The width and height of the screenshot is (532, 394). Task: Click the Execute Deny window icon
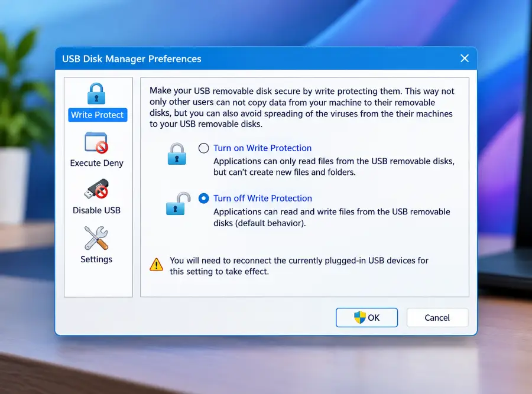[x=96, y=142]
